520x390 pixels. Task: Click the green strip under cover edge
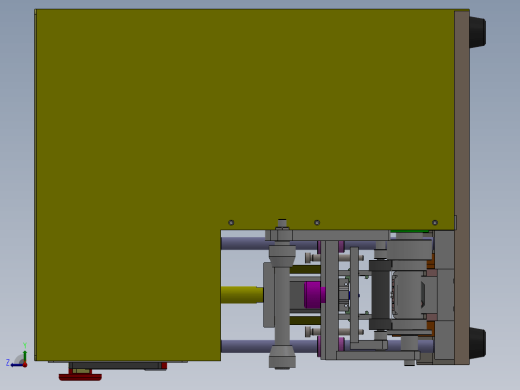(x=409, y=231)
